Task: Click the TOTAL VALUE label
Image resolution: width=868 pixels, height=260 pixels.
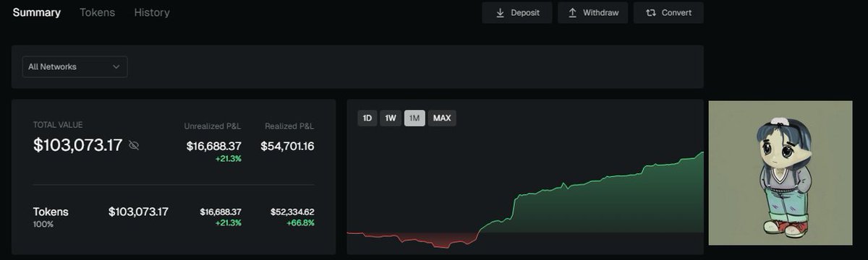Action: (58, 125)
